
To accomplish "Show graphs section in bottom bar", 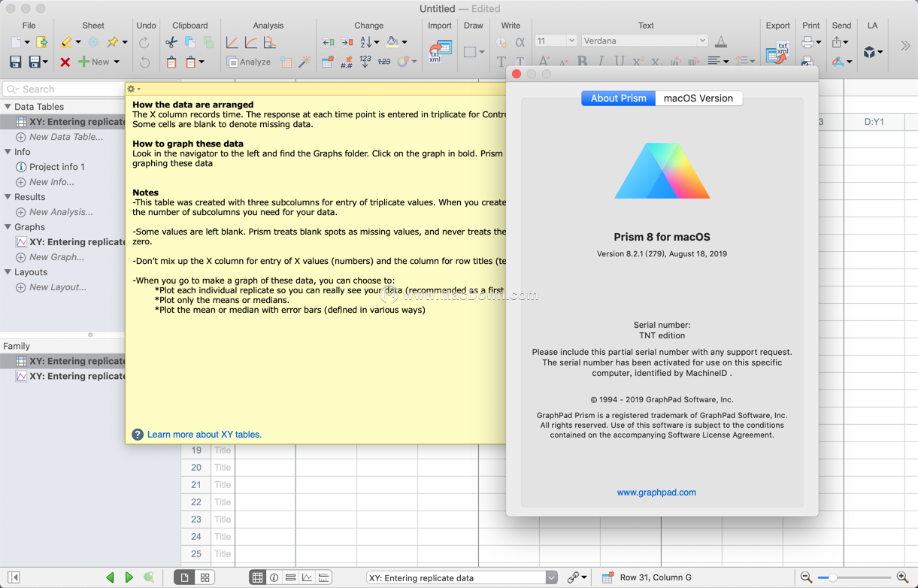I will pos(308,577).
